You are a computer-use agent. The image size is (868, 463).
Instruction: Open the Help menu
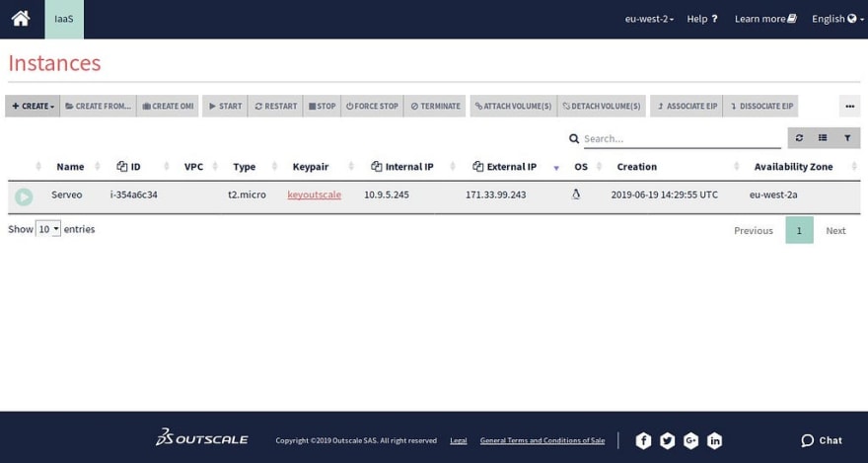pyautogui.click(x=702, y=19)
